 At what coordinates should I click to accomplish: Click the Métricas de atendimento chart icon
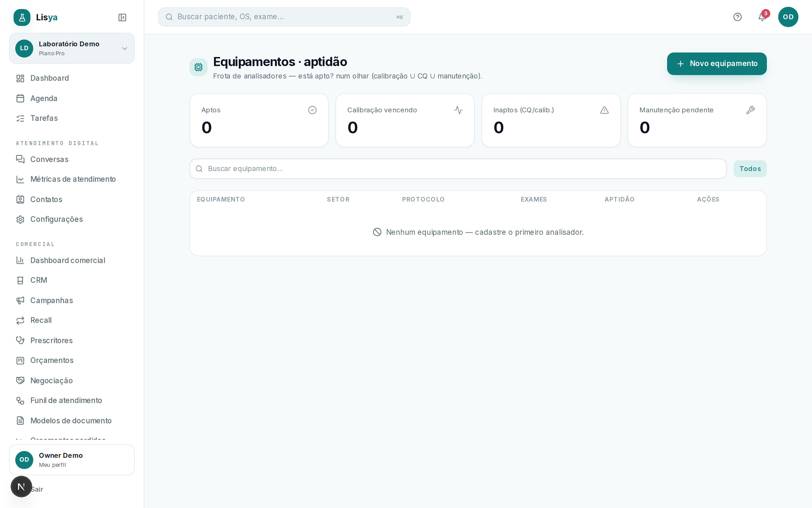coord(21,179)
